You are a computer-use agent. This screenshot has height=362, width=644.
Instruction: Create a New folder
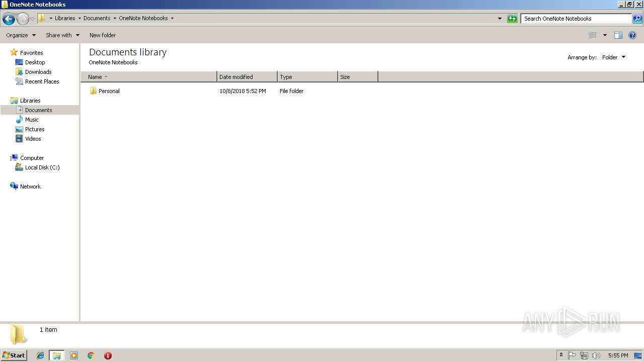[x=103, y=35]
